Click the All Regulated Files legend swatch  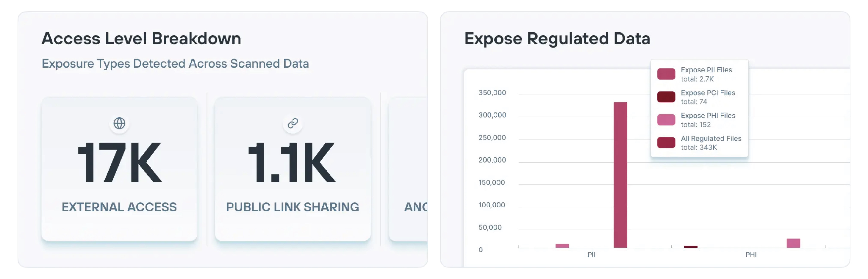[666, 143]
